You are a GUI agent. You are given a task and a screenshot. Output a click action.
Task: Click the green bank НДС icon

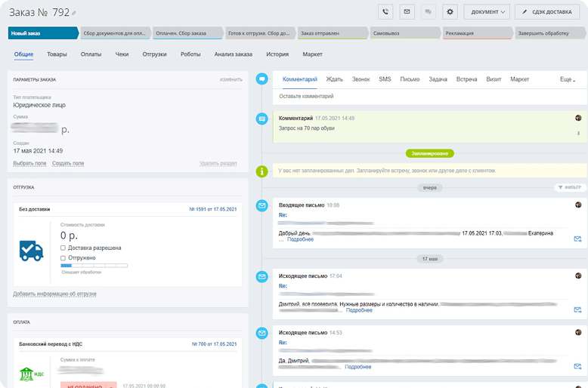coord(31,374)
